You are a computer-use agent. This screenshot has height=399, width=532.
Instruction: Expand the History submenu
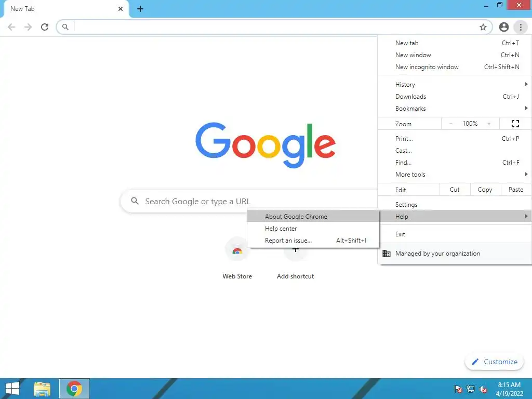pyautogui.click(x=455, y=85)
